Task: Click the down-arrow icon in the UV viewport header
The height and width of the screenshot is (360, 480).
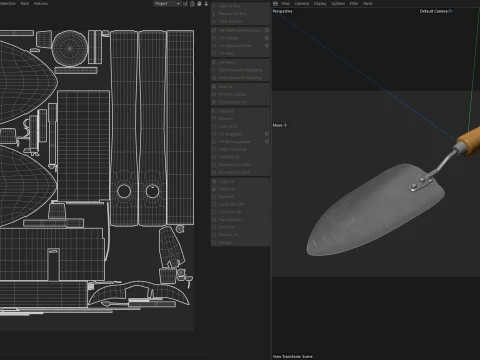Action: pyautogui.click(x=206, y=4)
